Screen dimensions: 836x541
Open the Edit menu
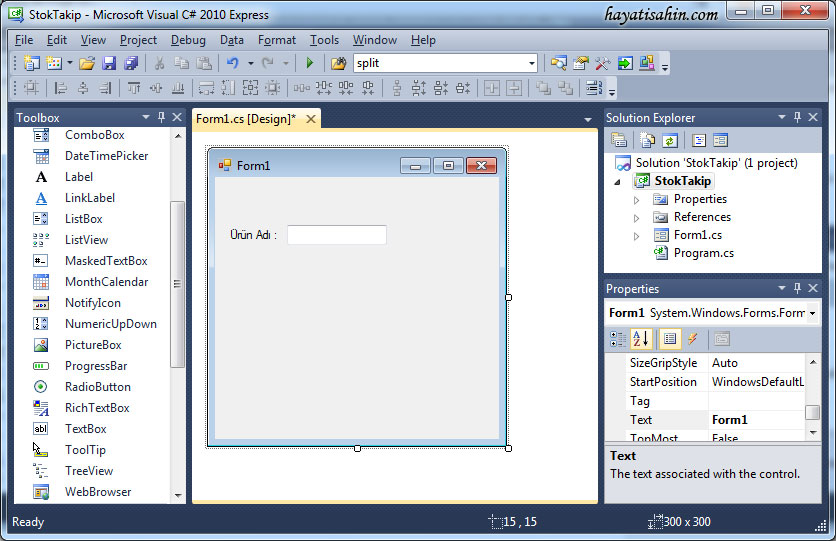pos(57,40)
